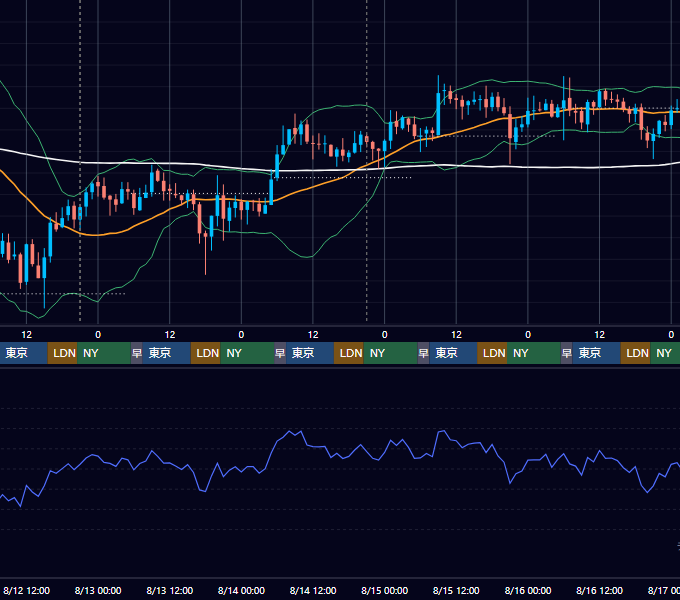Select the NY session block spanning 8/13 00:00
Image resolution: width=680 pixels, height=600 pixels.
tap(104, 353)
